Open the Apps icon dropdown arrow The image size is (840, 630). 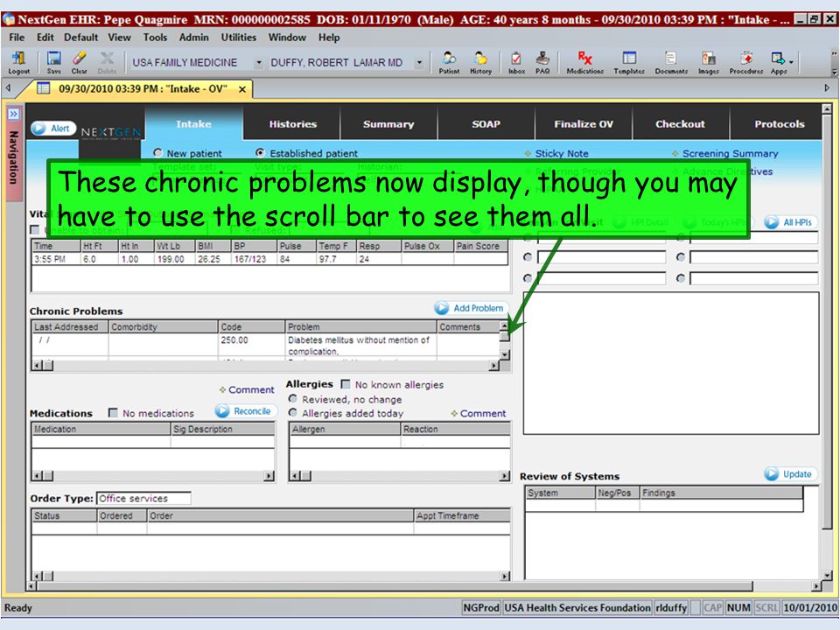pos(791,62)
